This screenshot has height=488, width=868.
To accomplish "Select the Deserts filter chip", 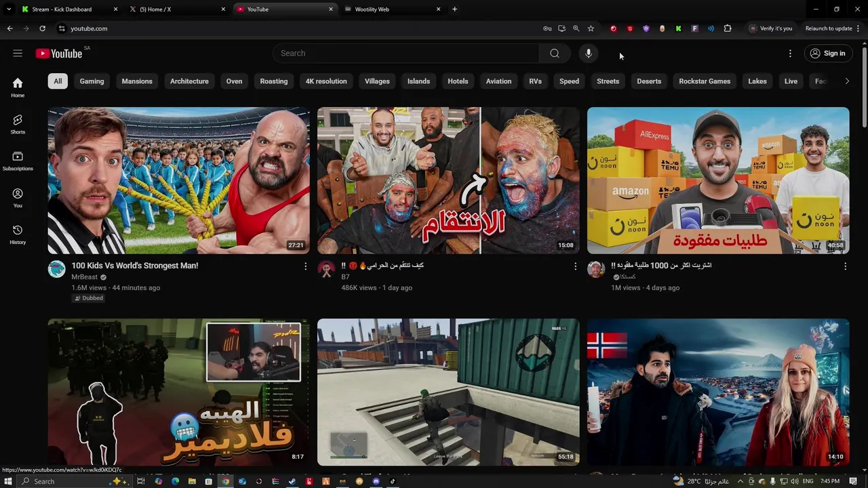I will pyautogui.click(x=649, y=81).
